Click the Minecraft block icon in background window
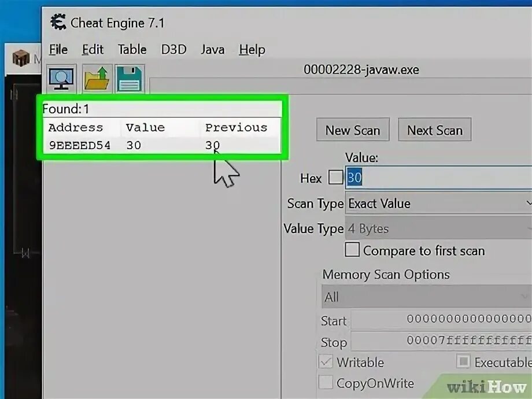 [x=21, y=58]
